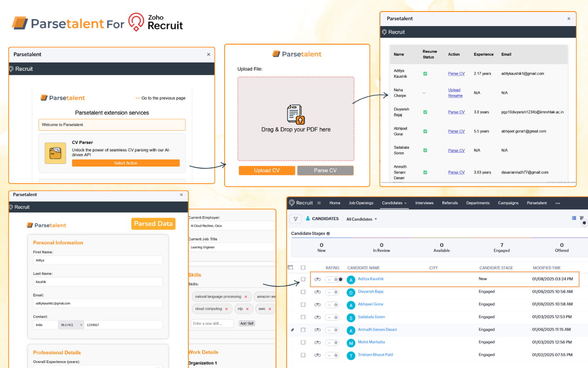Viewport: 588px width, 368px height.
Task: Expand the Candidates tab chevron
Action: tap(406, 203)
